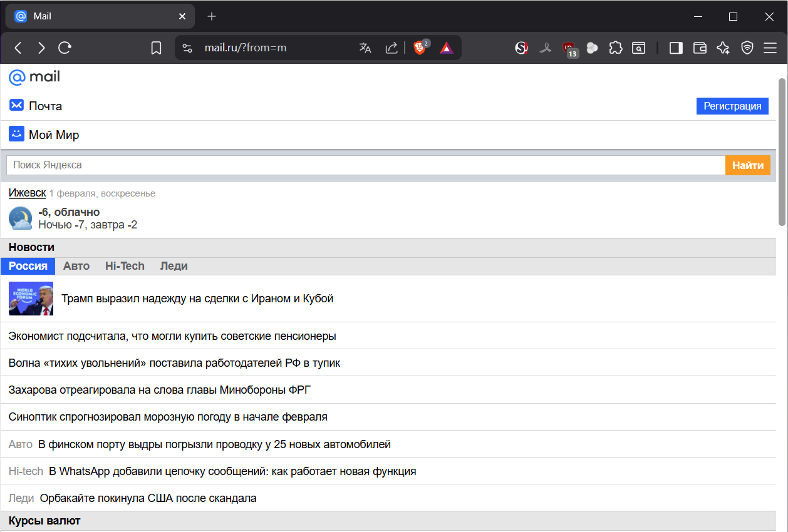788x532 pixels.
Task: Reload the current page
Action: pyautogui.click(x=65, y=48)
